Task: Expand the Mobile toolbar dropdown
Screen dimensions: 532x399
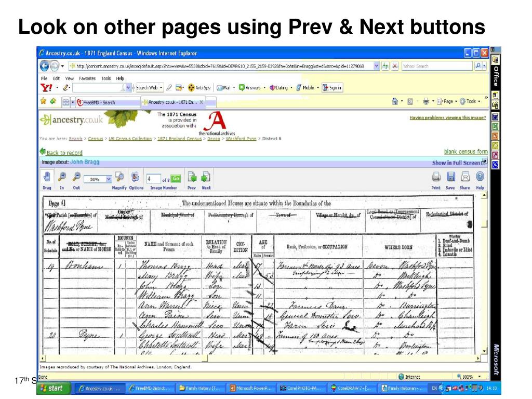Action: click(318, 88)
